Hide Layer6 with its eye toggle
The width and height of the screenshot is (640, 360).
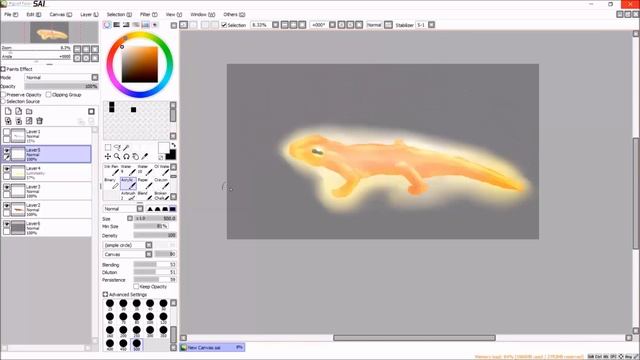point(7,224)
